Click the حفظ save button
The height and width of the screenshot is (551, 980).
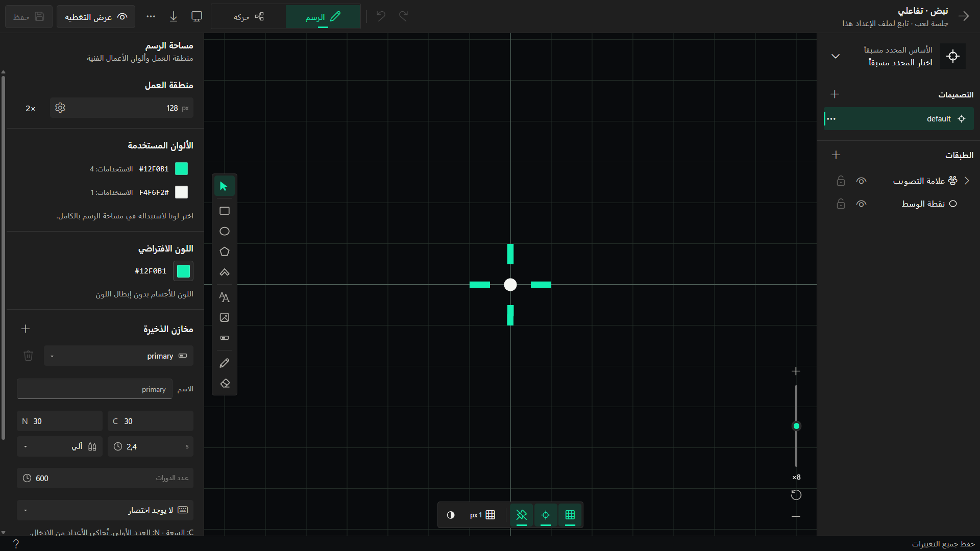tap(29, 16)
